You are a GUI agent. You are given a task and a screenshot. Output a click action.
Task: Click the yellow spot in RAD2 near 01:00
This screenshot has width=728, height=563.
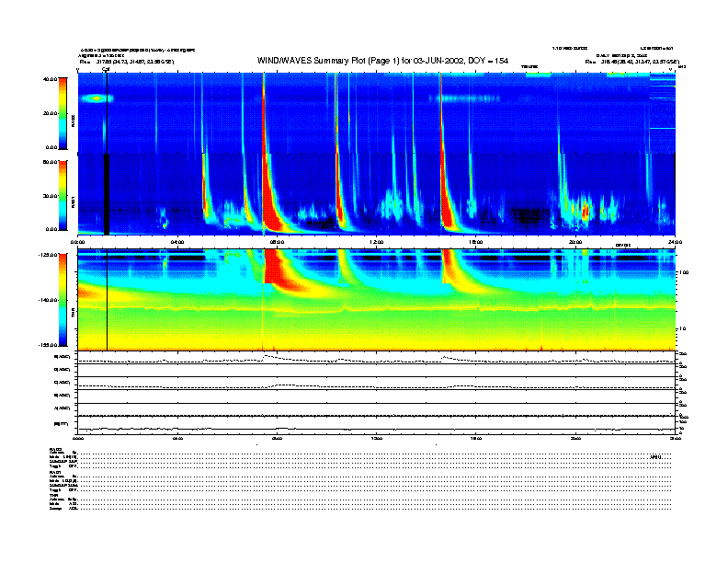point(97,98)
